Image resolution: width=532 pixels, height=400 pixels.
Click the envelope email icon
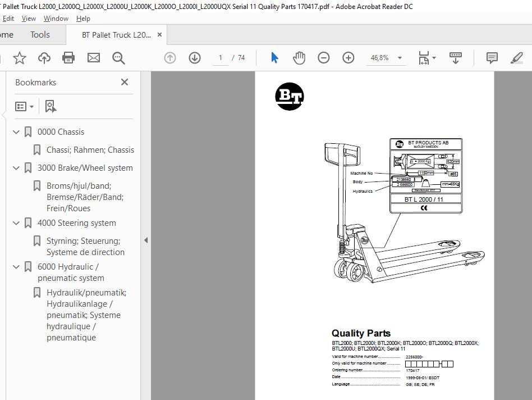(94, 58)
